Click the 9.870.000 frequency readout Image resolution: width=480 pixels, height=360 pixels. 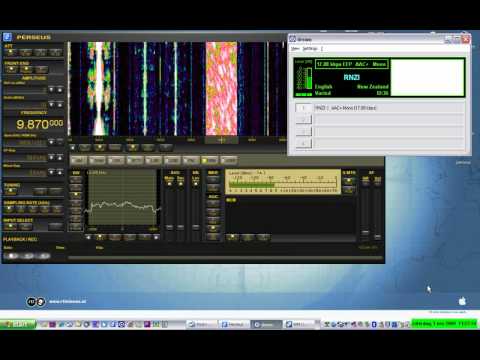[x=39, y=124]
